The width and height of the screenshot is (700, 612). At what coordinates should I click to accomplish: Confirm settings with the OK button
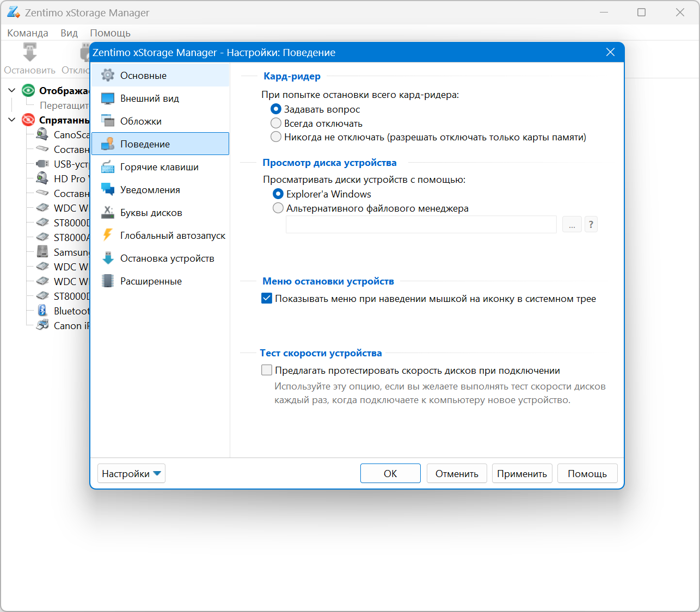coord(390,473)
